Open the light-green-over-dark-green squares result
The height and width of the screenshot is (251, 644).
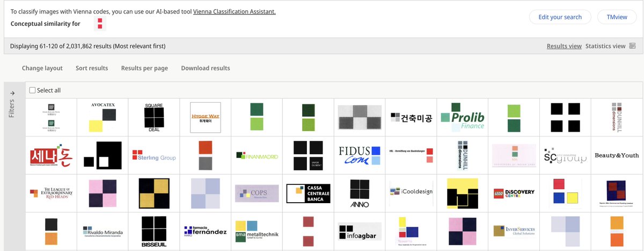pos(514,117)
